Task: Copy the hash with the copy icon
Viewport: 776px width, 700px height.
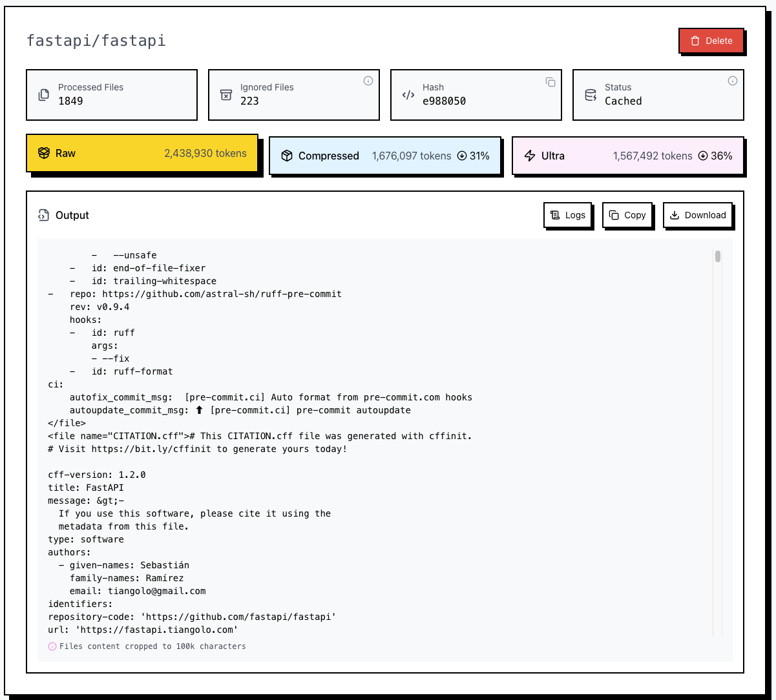Action: point(551,81)
